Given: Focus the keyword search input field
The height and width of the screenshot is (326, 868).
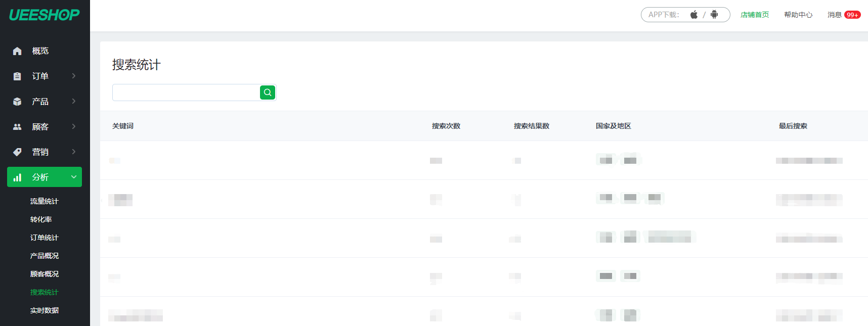Looking at the screenshot, I should tap(186, 92).
